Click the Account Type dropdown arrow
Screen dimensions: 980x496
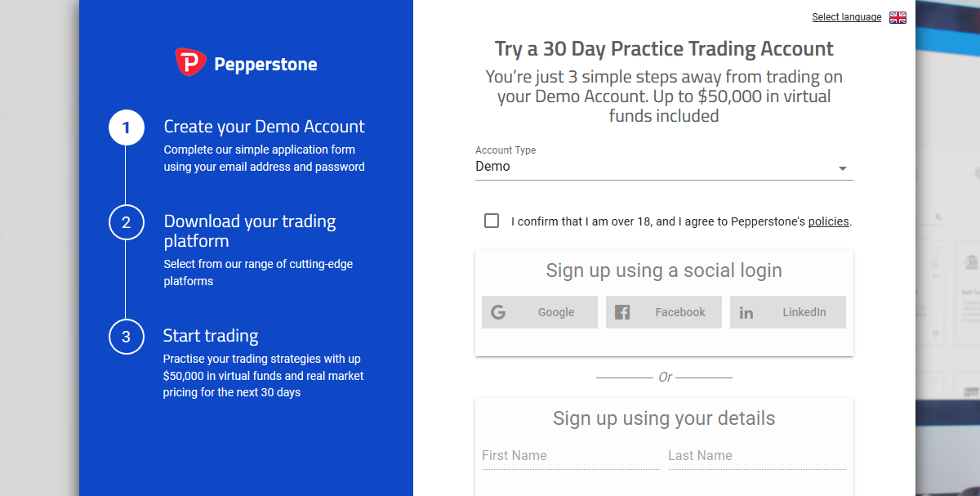(843, 169)
